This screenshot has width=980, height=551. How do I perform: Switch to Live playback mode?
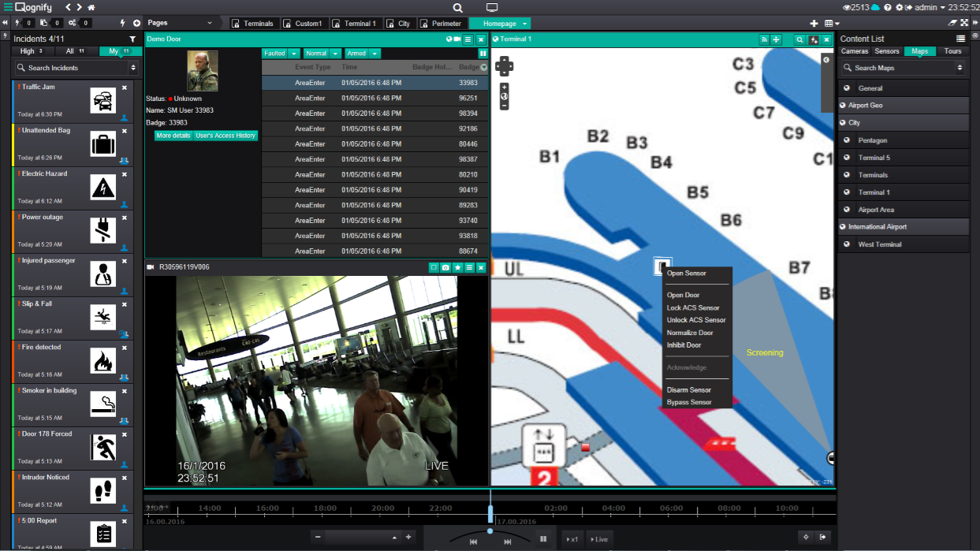click(598, 539)
